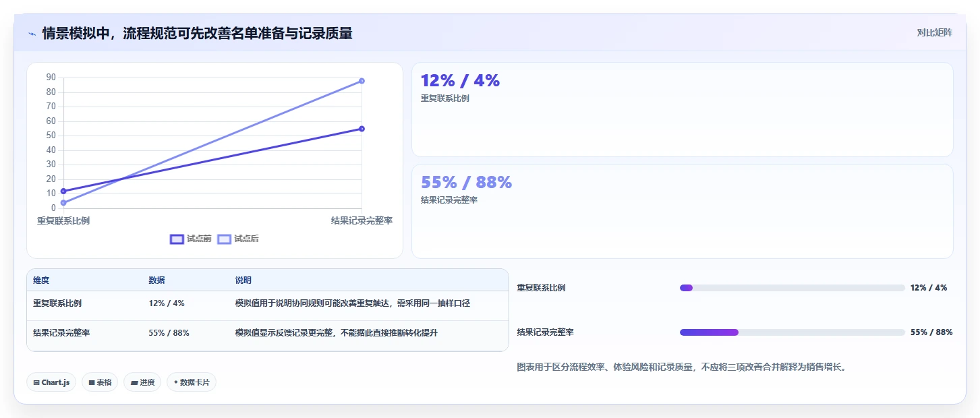Click the 数据 column header
This screenshot has width=980, height=418.
tap(156, 280)
